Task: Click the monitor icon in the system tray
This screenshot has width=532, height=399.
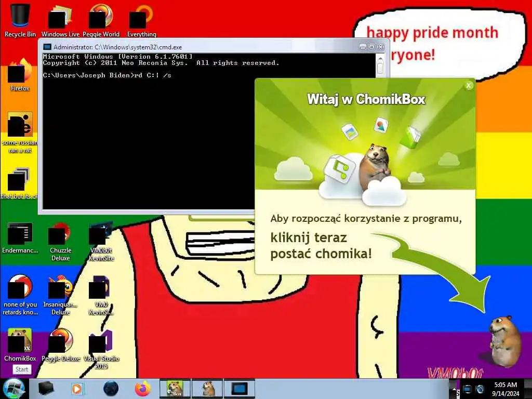Action: coord(467,389)
